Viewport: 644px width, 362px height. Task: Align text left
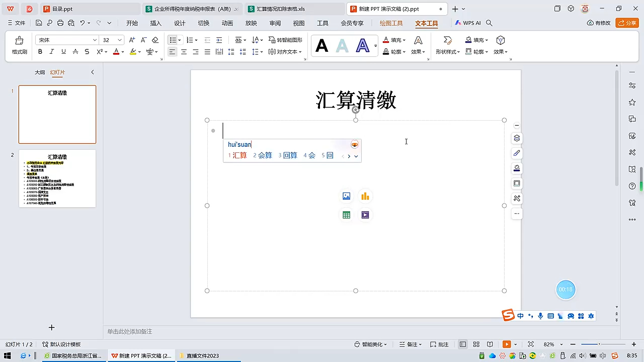click(x=173, y=52)
